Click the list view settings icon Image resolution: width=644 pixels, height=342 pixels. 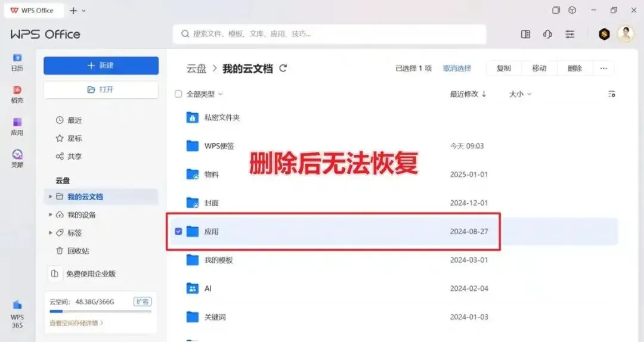pos(612,94)
